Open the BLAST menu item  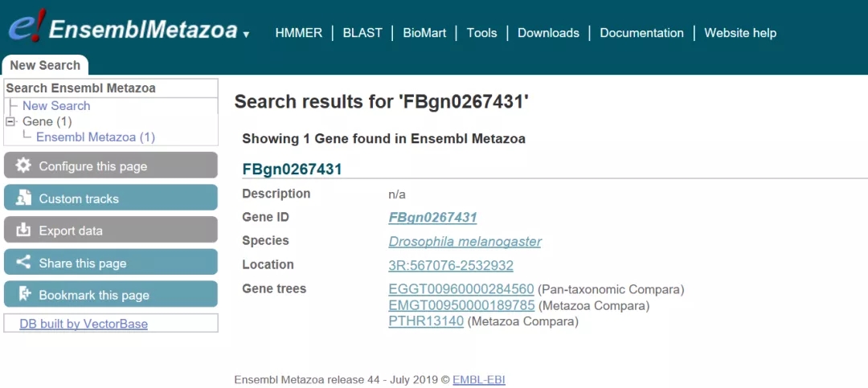pyautogui.click(x=362, y=33)
